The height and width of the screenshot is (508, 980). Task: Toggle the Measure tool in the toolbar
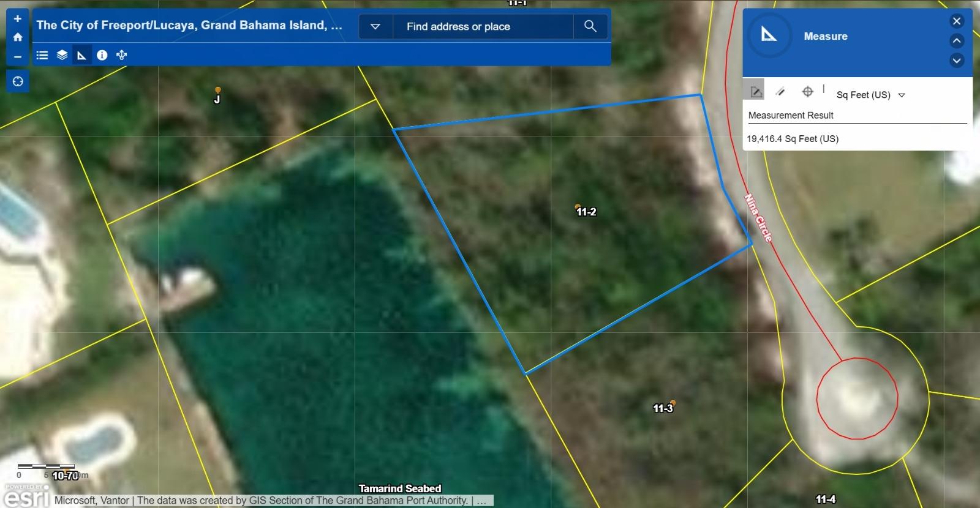pyautogui.click(x=81, y=55)
